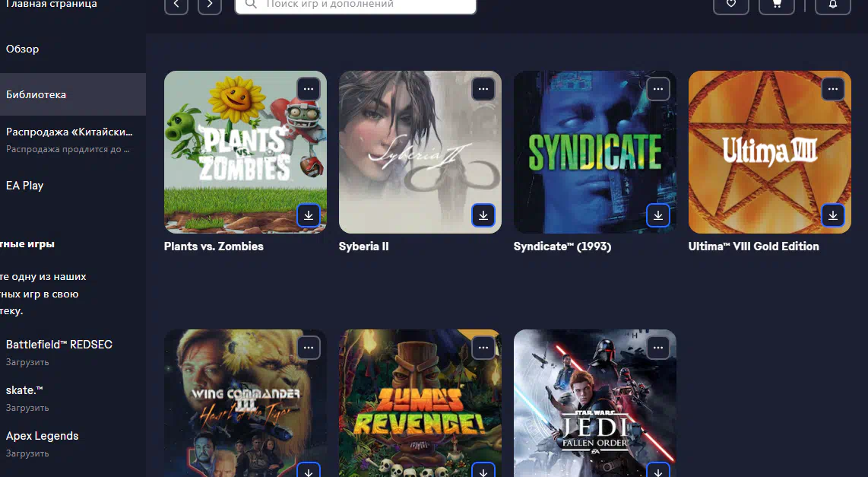Open the Распродажа «Китайски… promotion link
Viewport: 868px width, 477px height.
click(x=69, y=132)
